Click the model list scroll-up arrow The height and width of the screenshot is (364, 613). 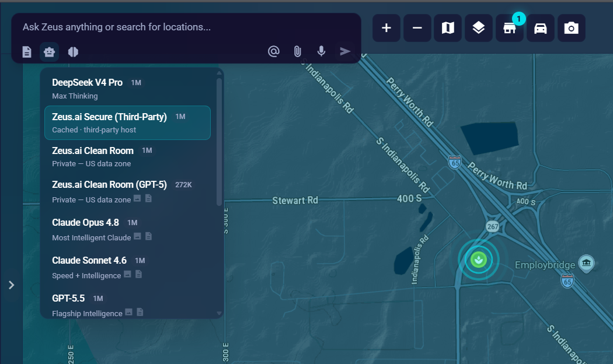(x=219, y=73)
